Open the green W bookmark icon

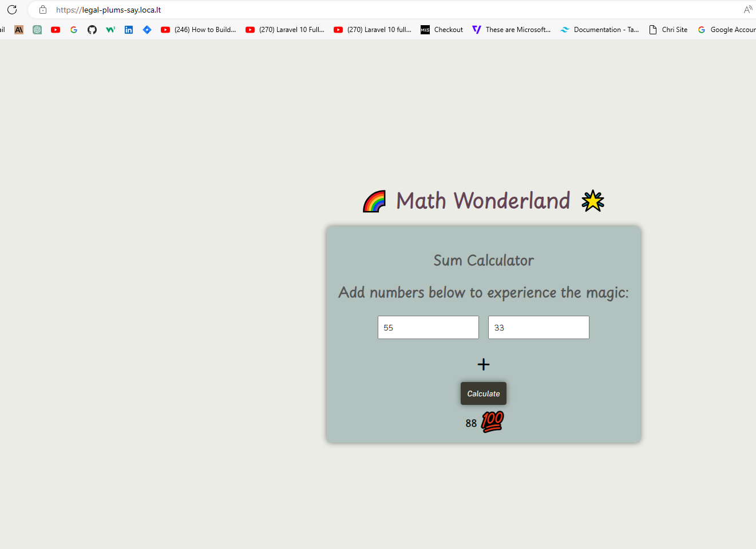110,30
